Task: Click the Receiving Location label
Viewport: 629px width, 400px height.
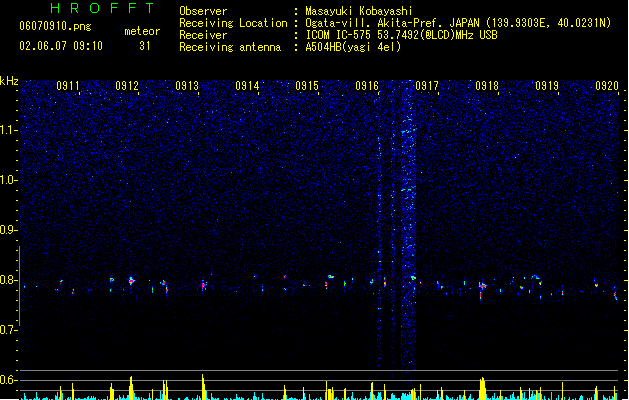Action: click(233, 23)
